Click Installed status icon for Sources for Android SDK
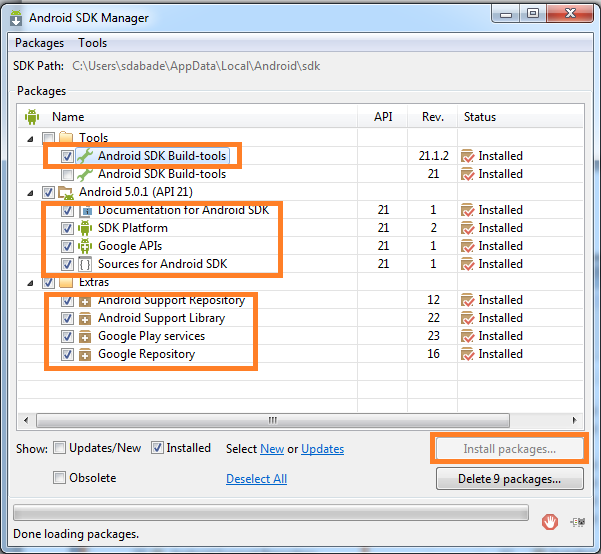Viewport: 601px width, 554px height. point(468,264)
